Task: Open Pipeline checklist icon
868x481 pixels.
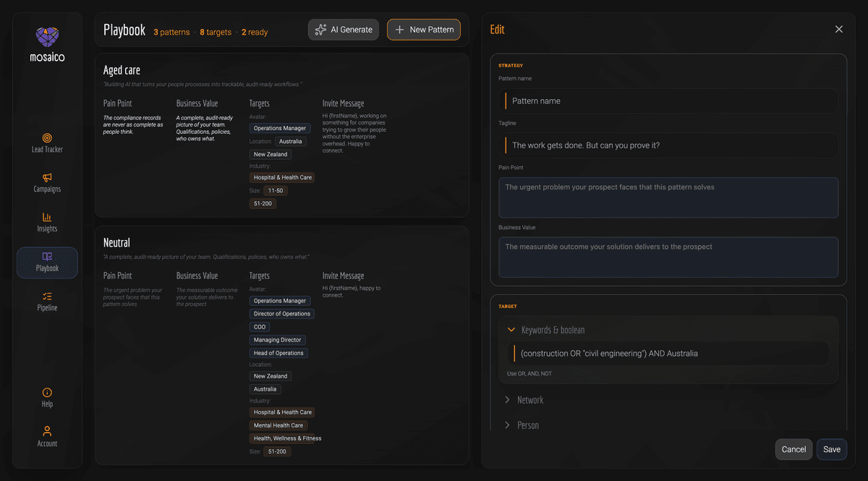Action: (x=47, y=297)
